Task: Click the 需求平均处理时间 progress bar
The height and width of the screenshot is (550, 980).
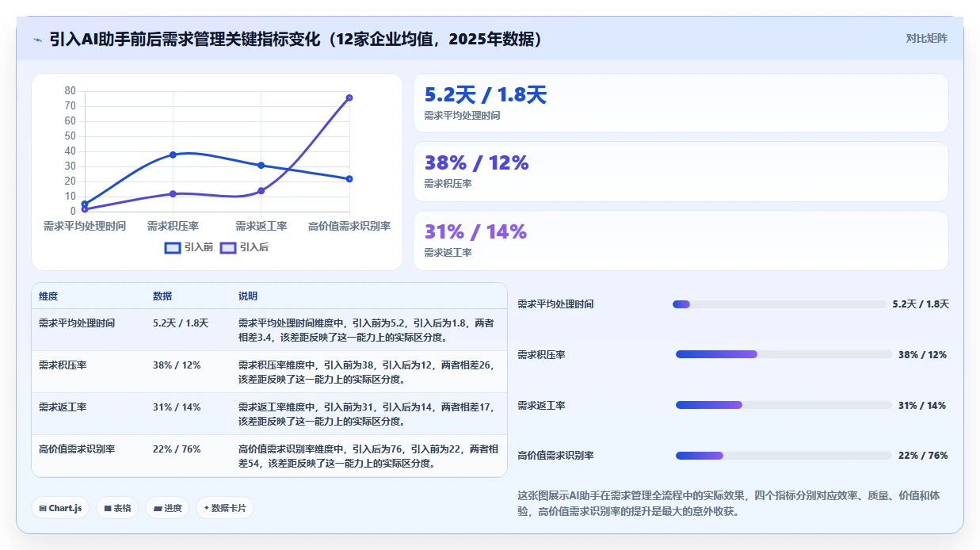Action: [779, 304]
